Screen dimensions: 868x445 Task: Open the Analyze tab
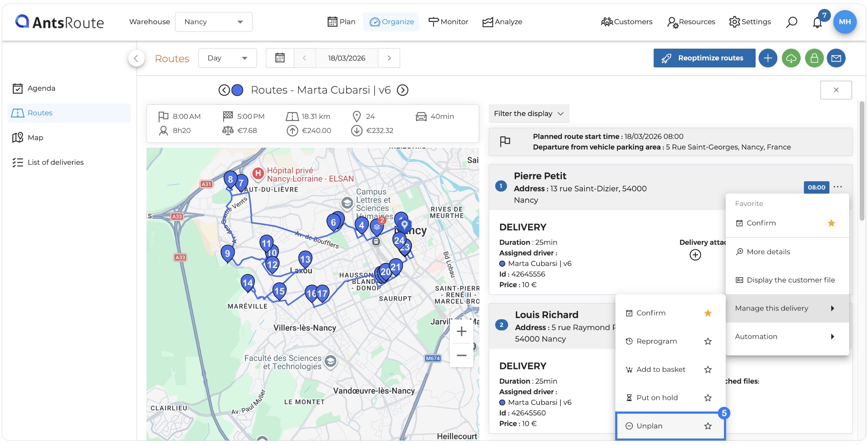(502, 22)
